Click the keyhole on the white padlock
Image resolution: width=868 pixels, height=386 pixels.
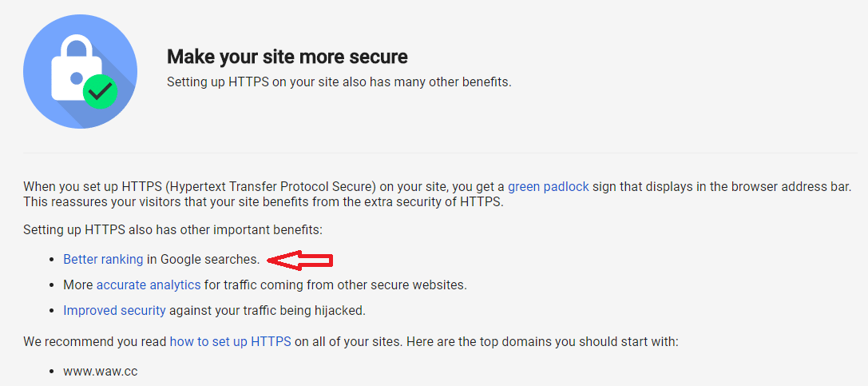coord(77,79)
